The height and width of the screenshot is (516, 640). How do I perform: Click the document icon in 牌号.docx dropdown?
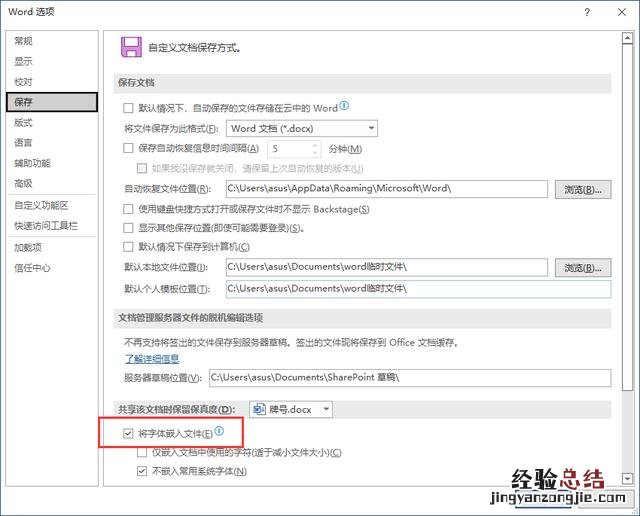coord(259,409)
